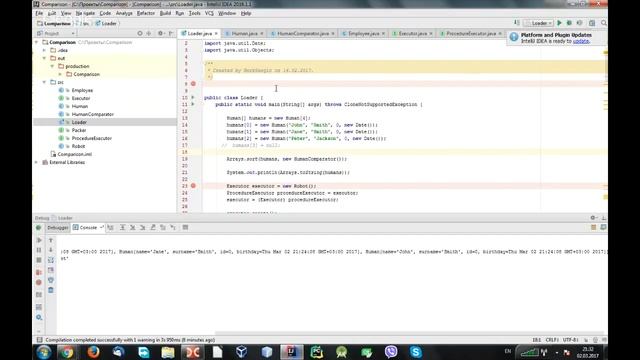Open Search Everywhere magnifier icon
The height and width of the screenshot is (360, 640).
point(604,23)
